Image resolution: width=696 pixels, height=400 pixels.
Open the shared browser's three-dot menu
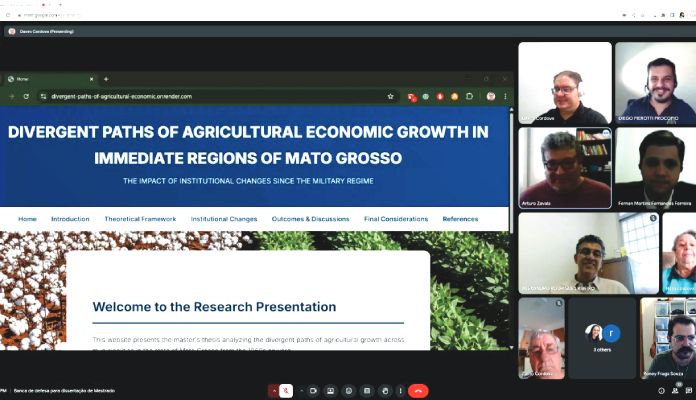click(x=505, y=96)
